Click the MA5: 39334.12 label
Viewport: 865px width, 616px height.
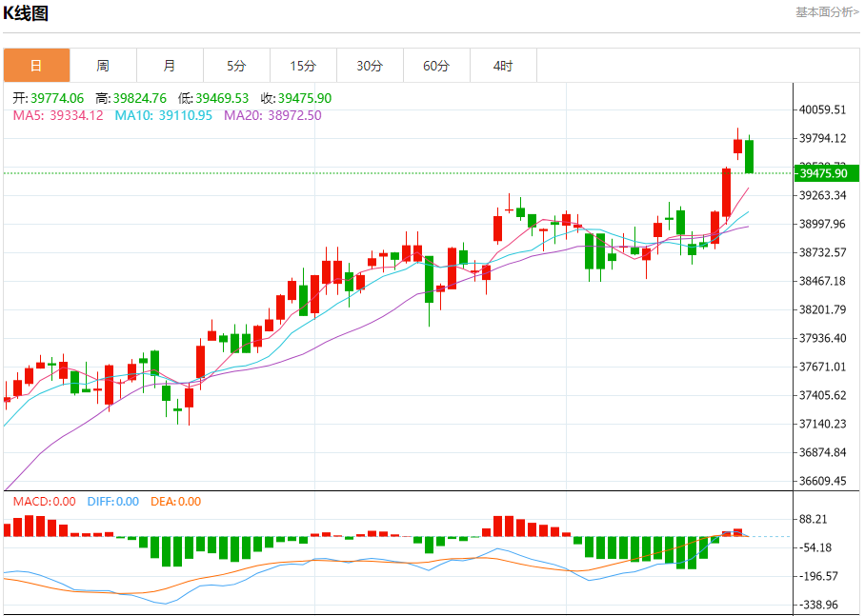click(x=58, y=115)
